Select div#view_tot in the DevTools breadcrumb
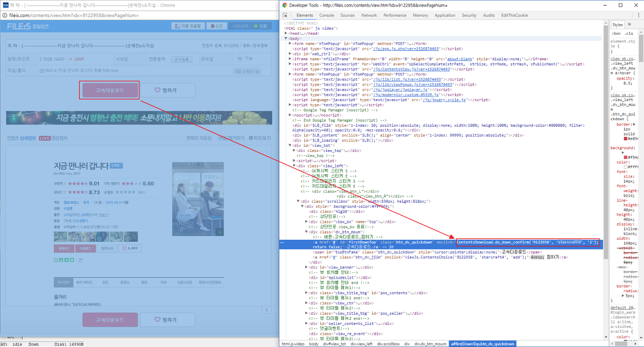Screen dimensions: 644x347 [x=335, y=344]
